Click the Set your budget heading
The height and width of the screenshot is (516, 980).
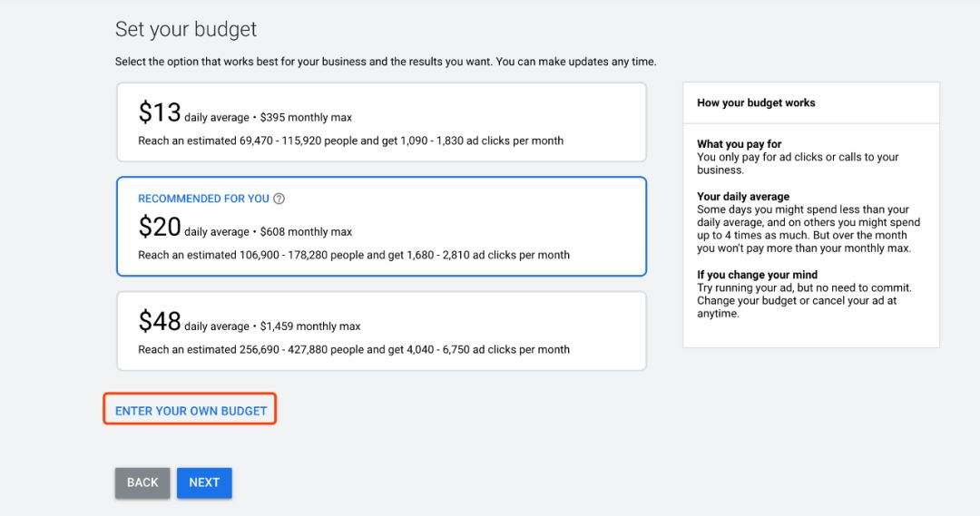[186, 29]
